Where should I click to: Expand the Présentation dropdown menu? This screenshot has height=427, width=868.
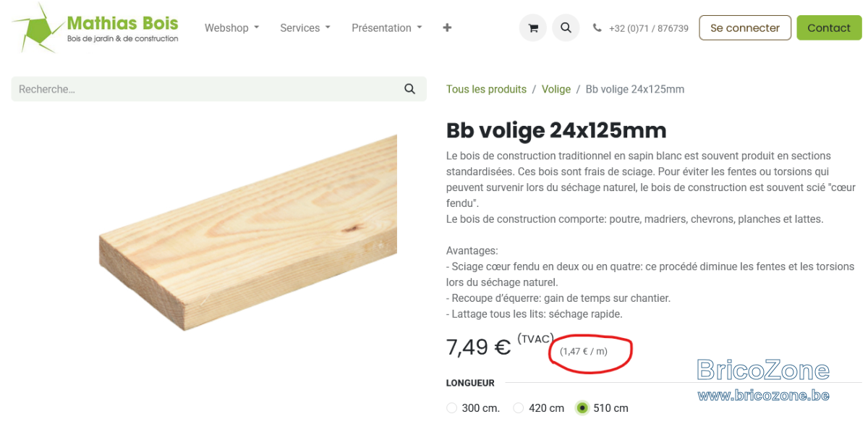pos(387,28)
